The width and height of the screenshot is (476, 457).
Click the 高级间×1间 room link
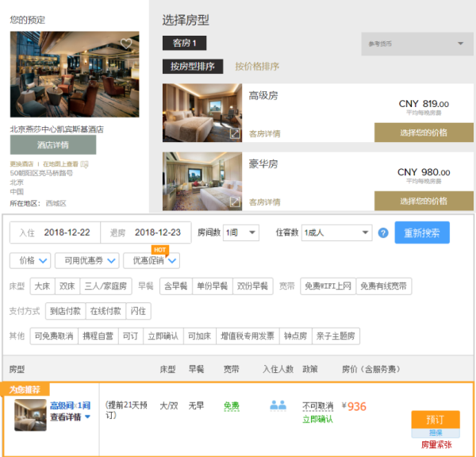70,405
